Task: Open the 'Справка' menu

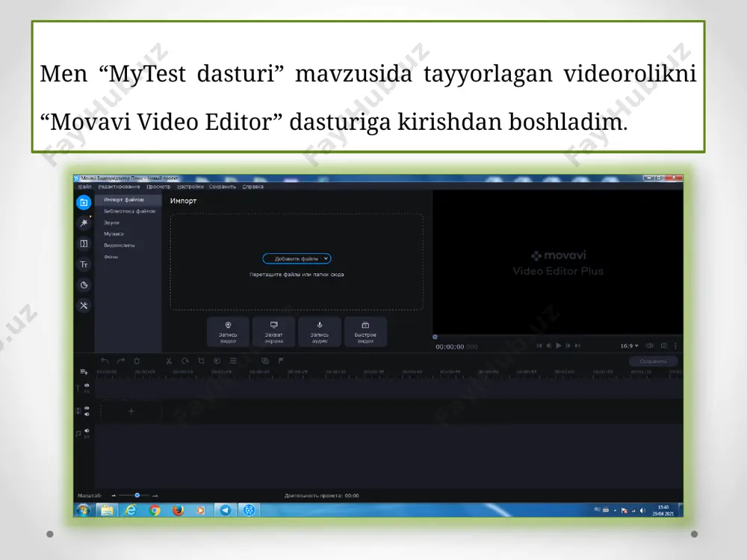Action: point(253,187)
